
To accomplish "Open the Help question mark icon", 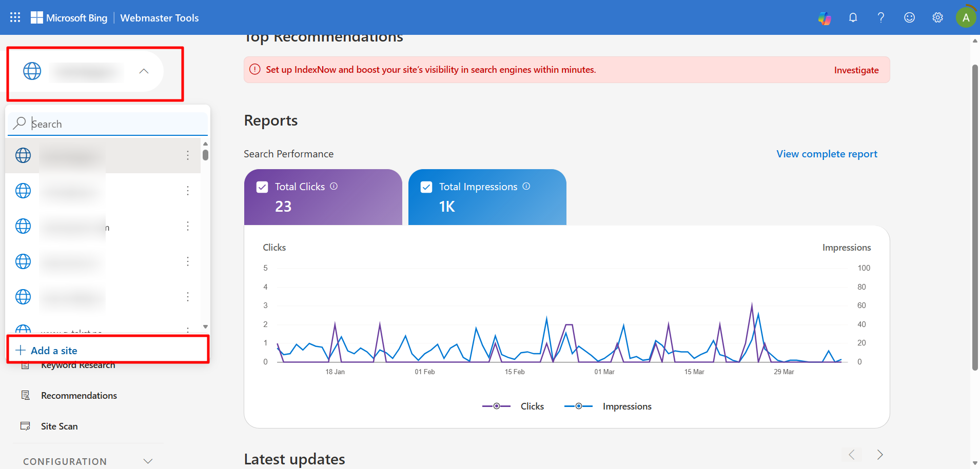I will point(881,17).
